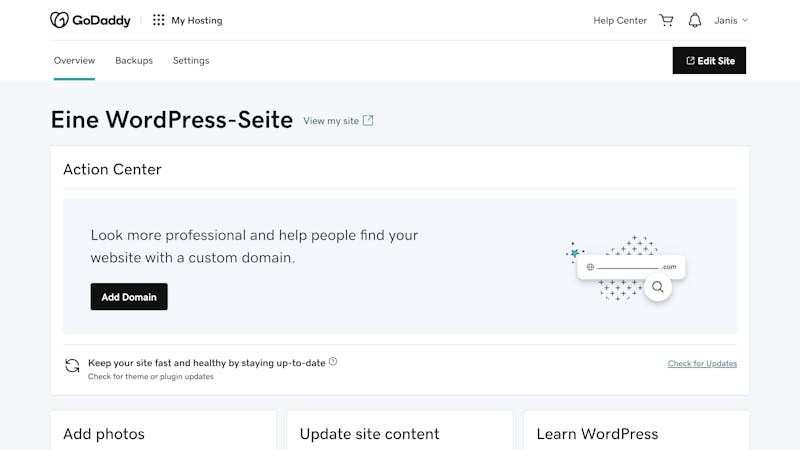Click the Action Center heading
The width and height of the screenshot is (800, 450).
[x=112, y=169]
